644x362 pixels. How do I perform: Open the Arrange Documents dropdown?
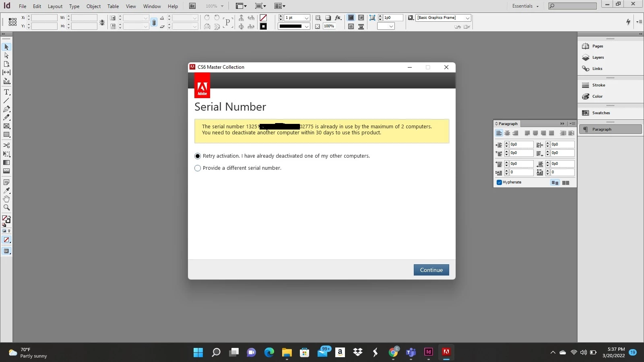pyautogui.click(x=280, y=6)
